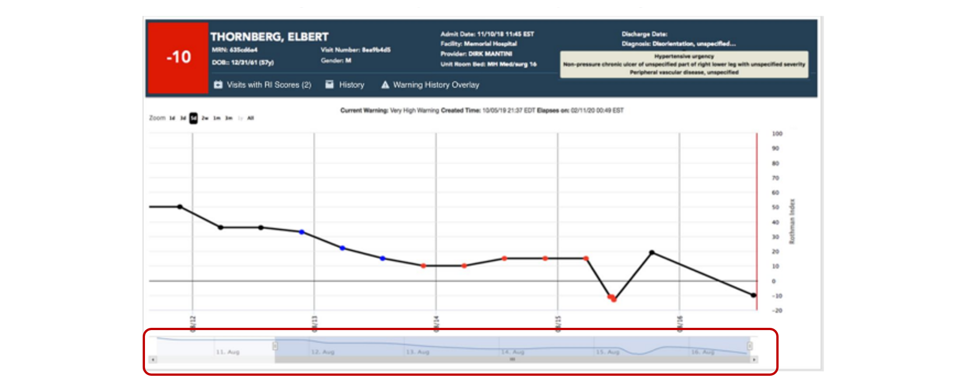Screen dimensions: 980x383
Task: Set chart zoom to 1m
Action: tap(217, 118)
